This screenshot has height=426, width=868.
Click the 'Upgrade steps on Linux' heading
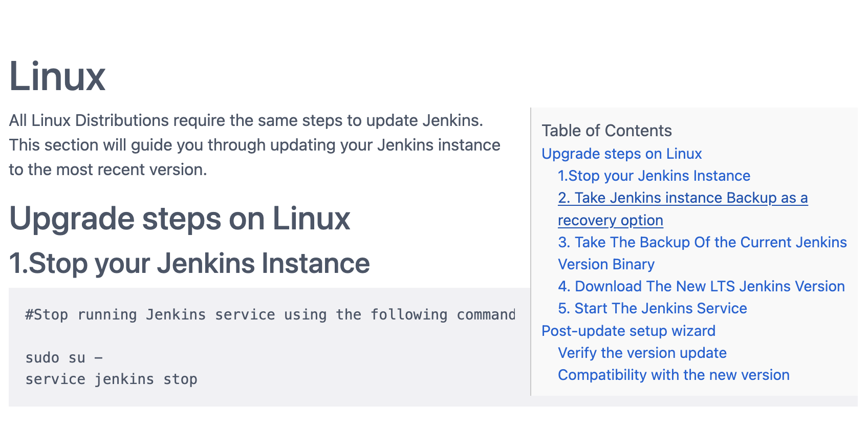coord(180,219)
